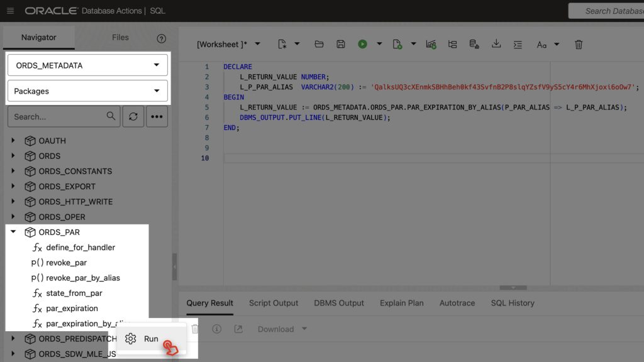
Task: Format the SQL code
Action: pos(518,45)
